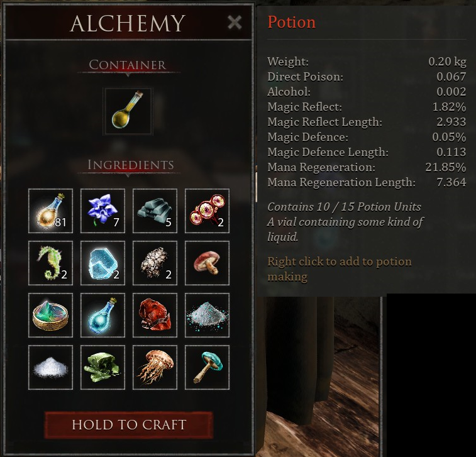Choose the metal ingots ingredient
This screenshot has width=476, height=457.
[x=155, y=211]
